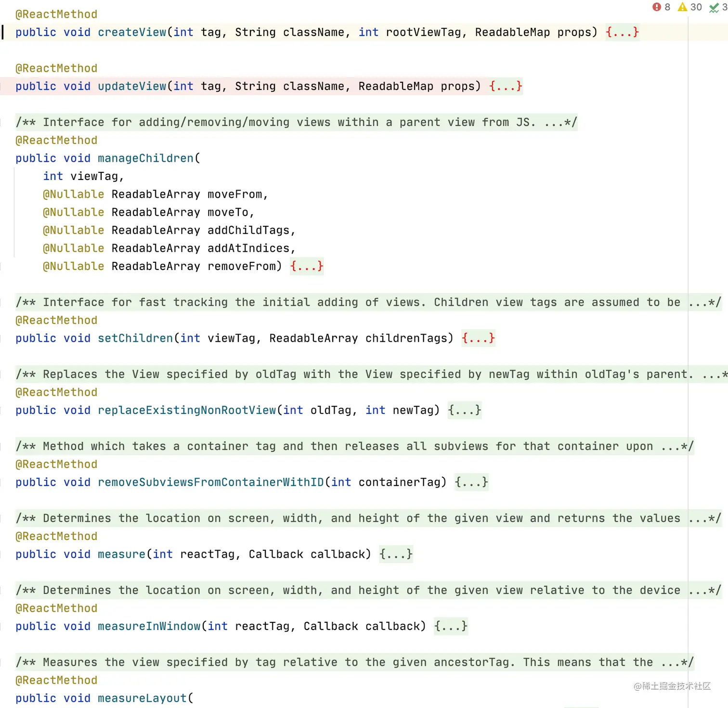This screenshot has width=728, height=708.
Task: Click the oldTag parameter in replaceExistingNonRootView
Action: [x=331, y=410]
